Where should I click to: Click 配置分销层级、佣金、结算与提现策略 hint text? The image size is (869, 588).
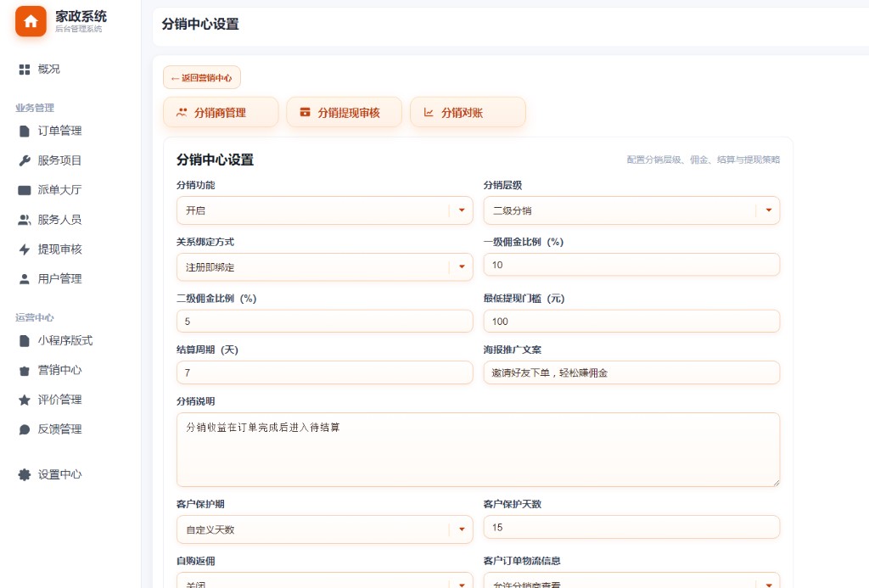pos(704,160)
